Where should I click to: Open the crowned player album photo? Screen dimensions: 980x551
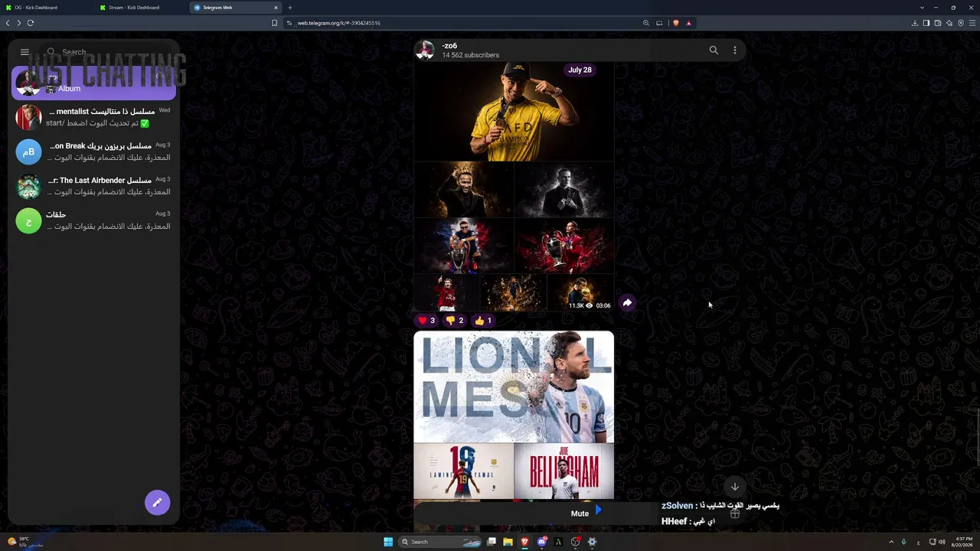coord(463,190)
